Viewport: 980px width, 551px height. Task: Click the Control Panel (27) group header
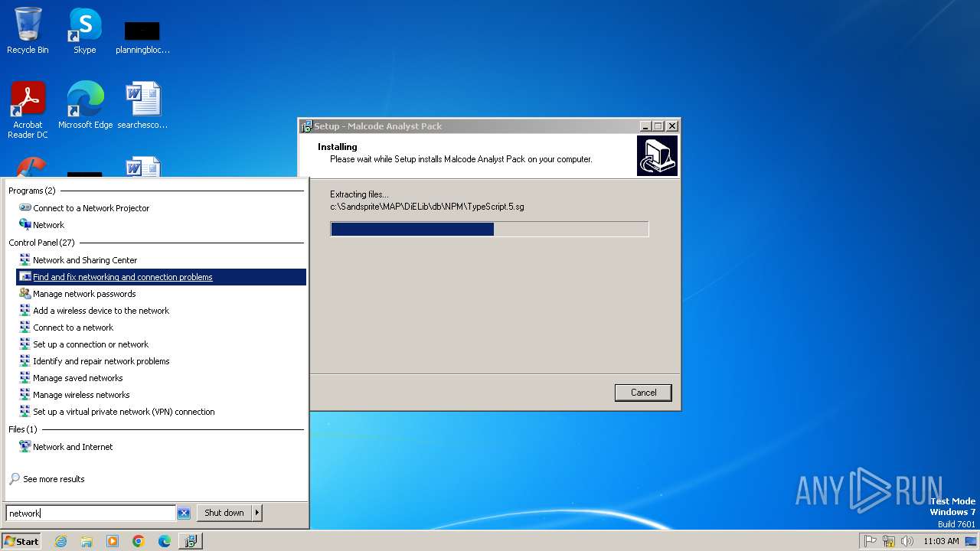pyautogui.click(x=41, y=243)
